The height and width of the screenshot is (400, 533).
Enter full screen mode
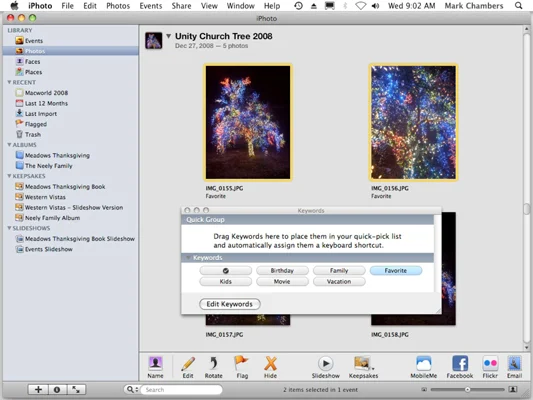pyautogui.click(x=76, y=389)
